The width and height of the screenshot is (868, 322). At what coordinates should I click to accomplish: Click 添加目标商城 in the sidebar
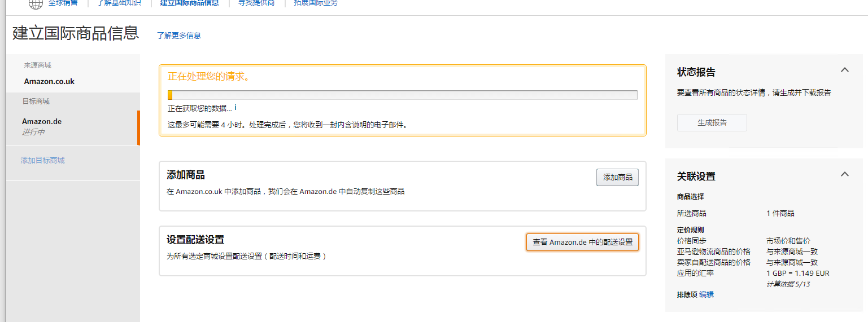pyautogui.click(x=43, y=160)
